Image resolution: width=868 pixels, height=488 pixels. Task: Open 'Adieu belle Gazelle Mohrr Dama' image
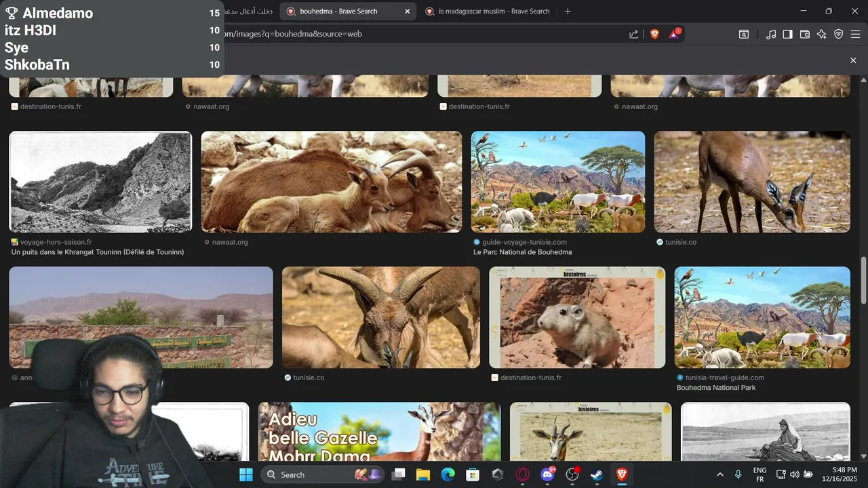point(380,432)
